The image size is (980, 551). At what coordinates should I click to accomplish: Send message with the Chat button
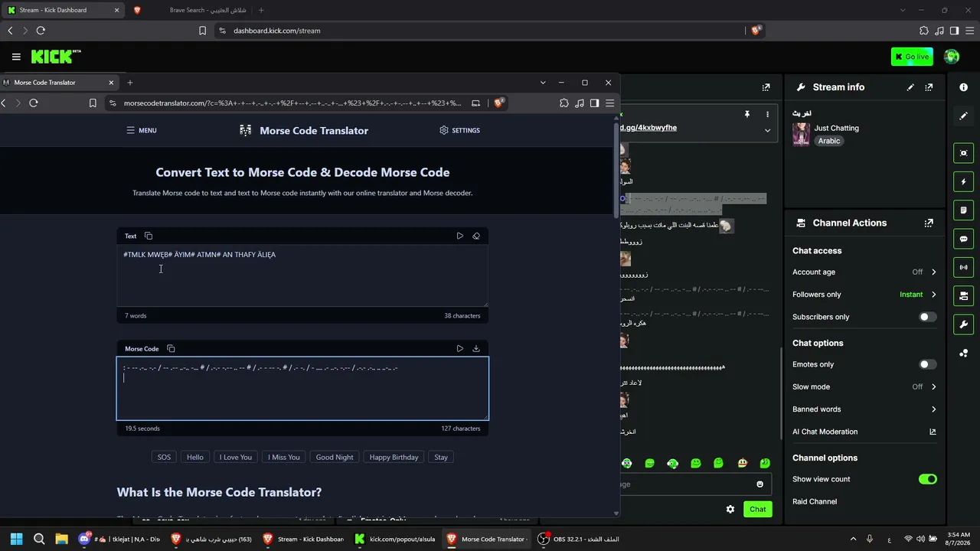(758, 509)
